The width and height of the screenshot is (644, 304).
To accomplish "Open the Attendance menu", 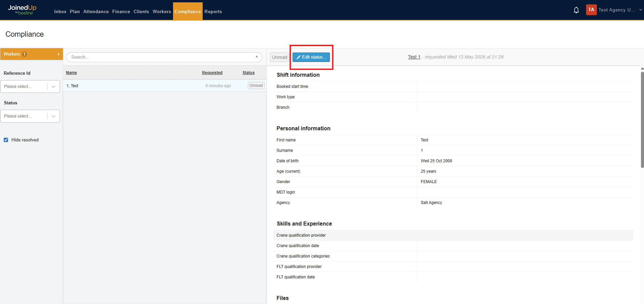I will (x=96, y=11).
